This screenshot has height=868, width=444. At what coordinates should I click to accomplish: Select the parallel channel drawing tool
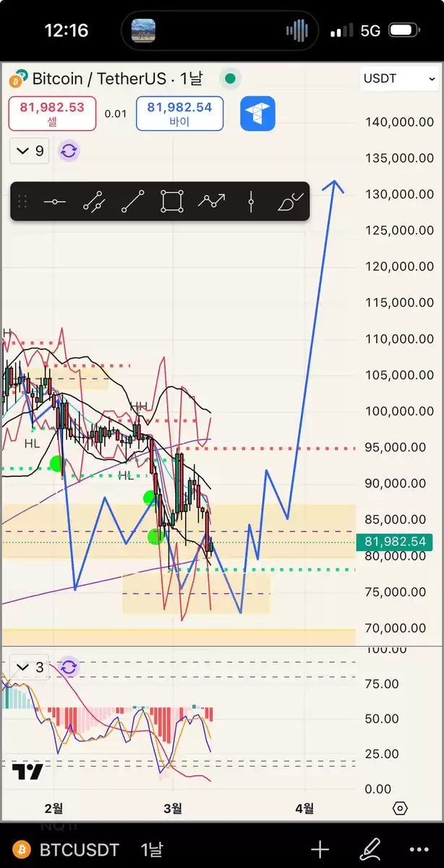(x=95, y=202)
